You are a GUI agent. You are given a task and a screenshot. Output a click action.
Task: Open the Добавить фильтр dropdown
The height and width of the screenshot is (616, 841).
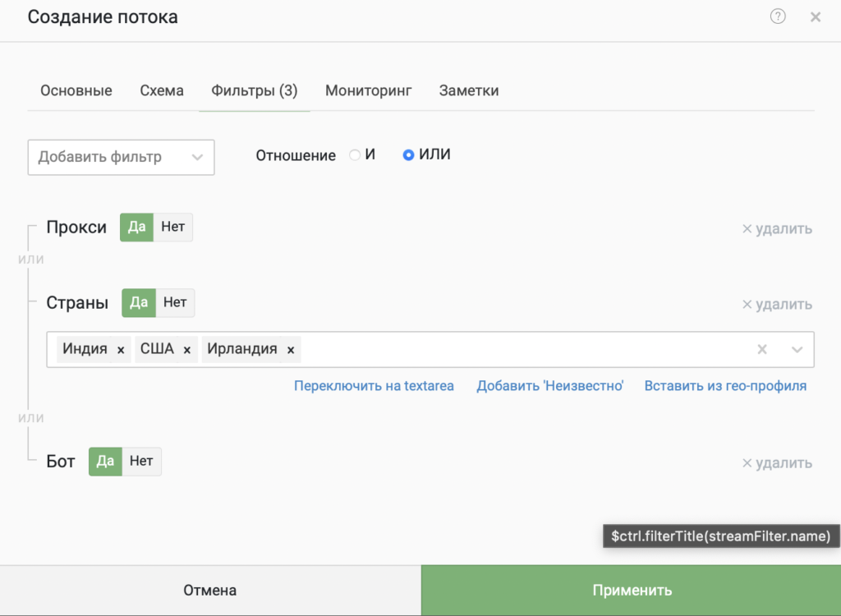[122, 157]
